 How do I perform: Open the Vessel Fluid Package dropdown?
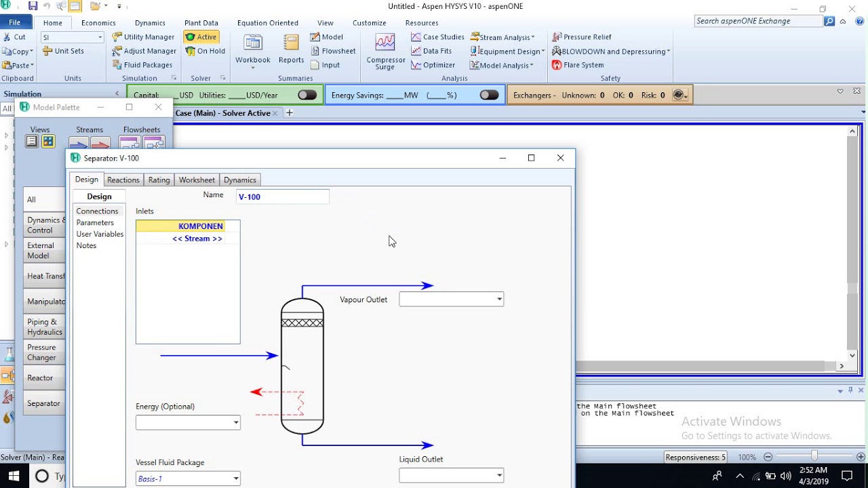click(x=236, y=479)
